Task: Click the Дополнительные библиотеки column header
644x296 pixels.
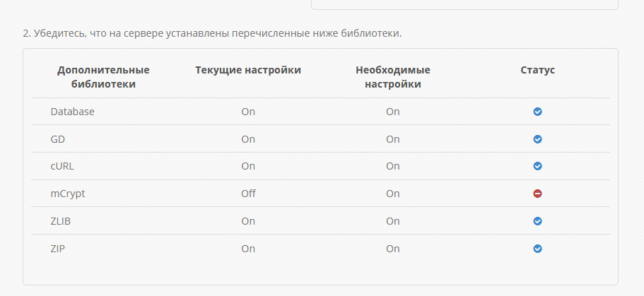Action: (103, 77)
